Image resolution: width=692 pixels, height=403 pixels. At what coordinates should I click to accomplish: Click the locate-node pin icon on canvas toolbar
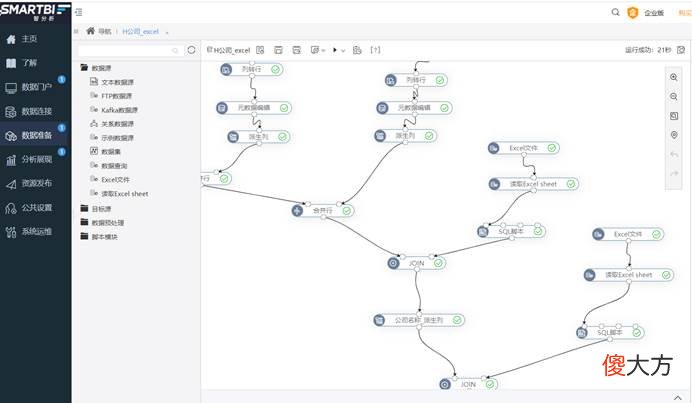673,135
